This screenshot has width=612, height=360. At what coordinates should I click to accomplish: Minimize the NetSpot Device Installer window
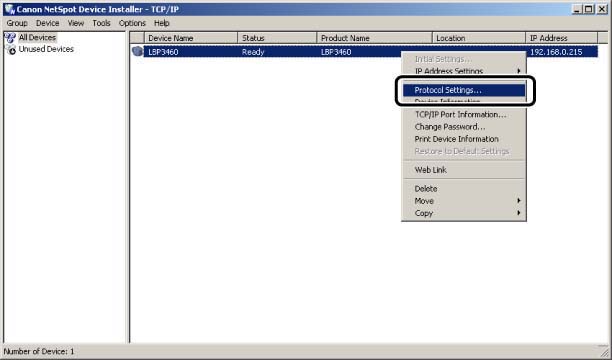click(577, 9)
